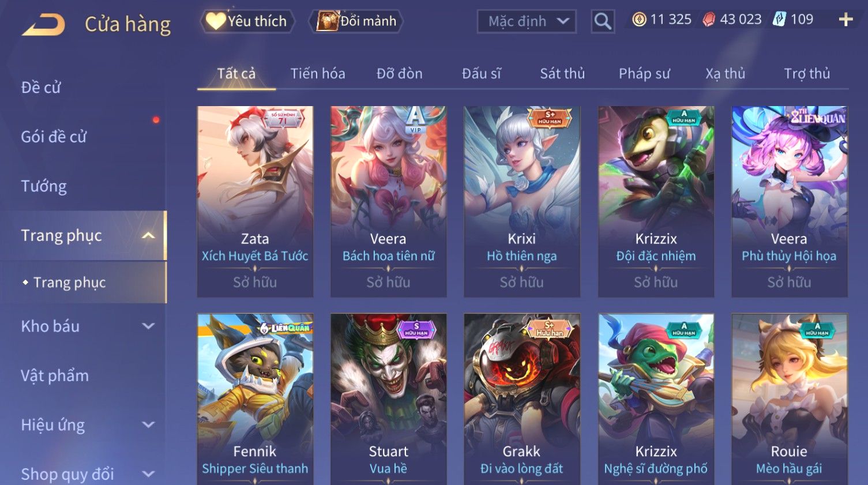The width and height of the screenshot is (868, 485).
Task: Switch to the Sát thủ tab
Action: click(x=562, y=74)
